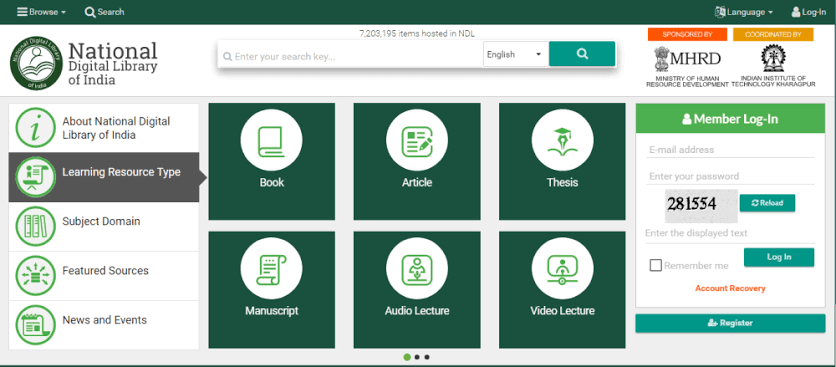Screen dimensions: 836x367
Task: Open the Audio Lecture icon
Action: coord(417,269)
